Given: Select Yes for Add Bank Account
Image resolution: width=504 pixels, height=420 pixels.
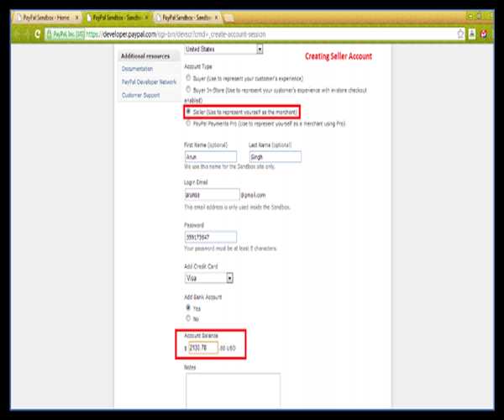Looking at the screenshot, I should point(187,308).
